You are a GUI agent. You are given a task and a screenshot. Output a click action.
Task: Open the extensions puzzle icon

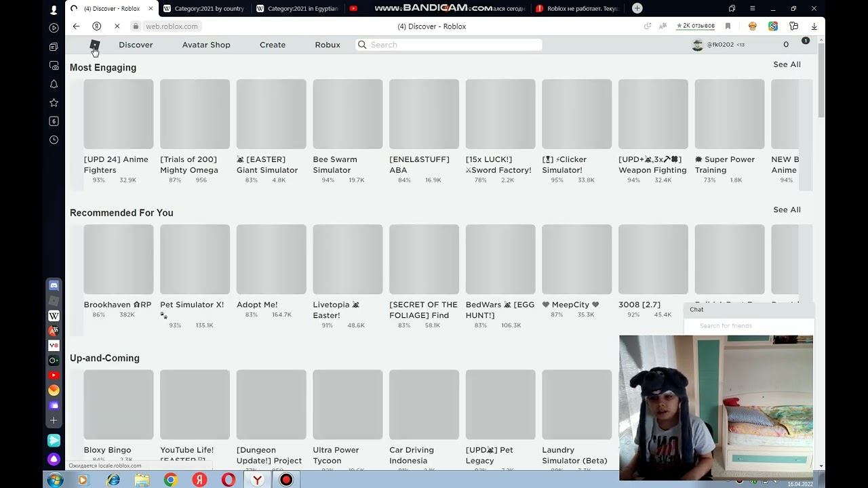coord(793,26)
